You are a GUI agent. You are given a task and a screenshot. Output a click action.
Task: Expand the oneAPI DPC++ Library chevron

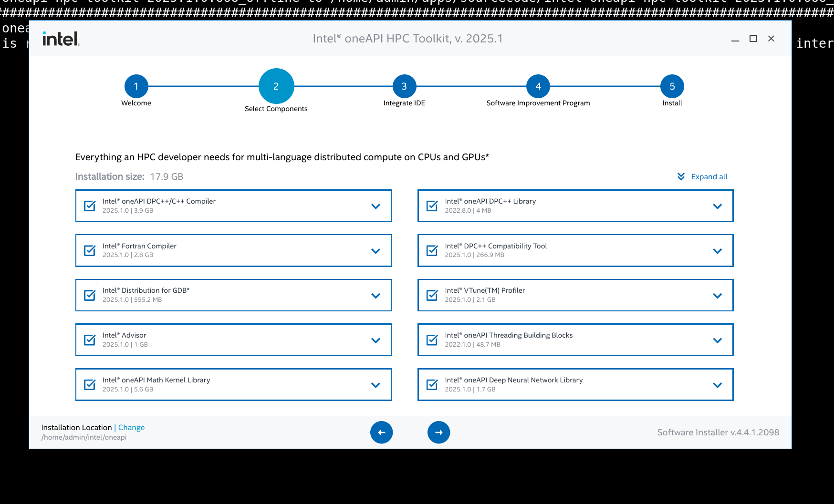click(x=718, y=206)
